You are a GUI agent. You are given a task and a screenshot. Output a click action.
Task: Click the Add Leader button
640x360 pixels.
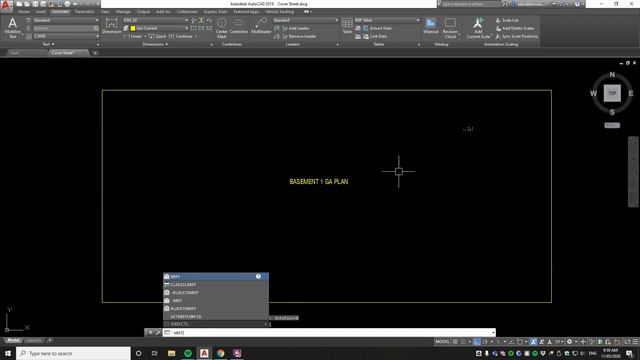point(295,28)
